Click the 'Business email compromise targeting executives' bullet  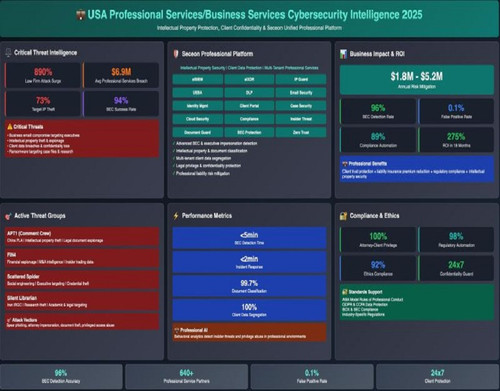click(44, 135)
